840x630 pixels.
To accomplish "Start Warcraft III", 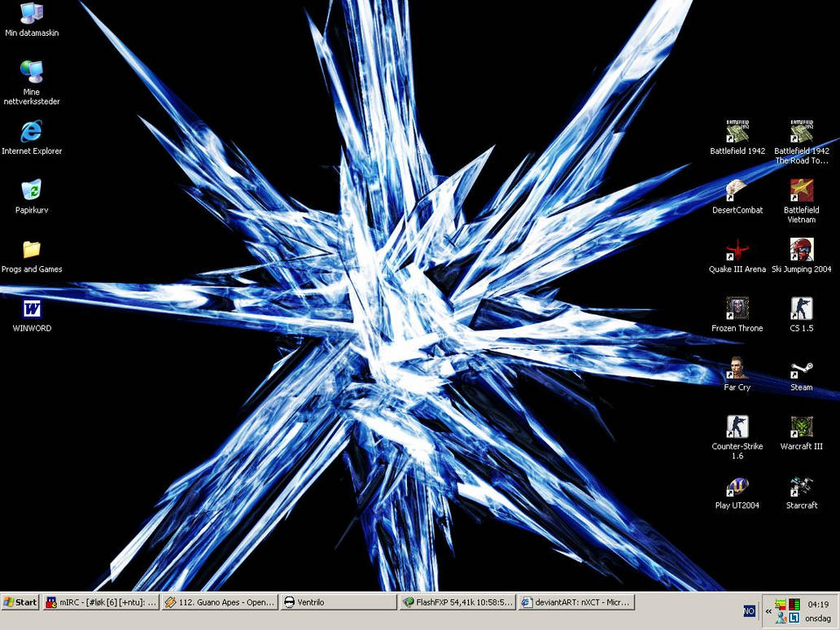I will click(x=801, y=427).
